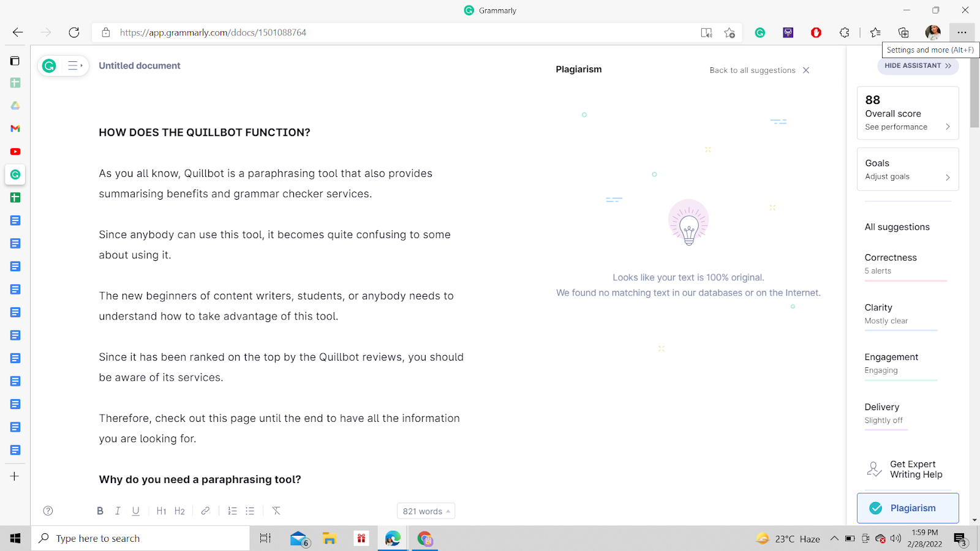
Task: Switch to the YouTube tab
Action: click(x=15, y=152)
